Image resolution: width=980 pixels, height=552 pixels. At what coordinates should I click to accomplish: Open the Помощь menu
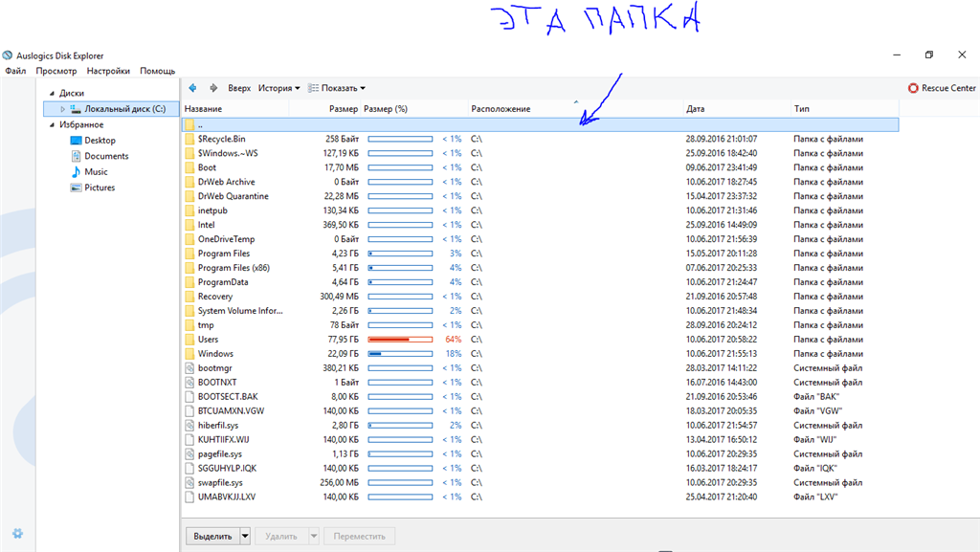158,71
